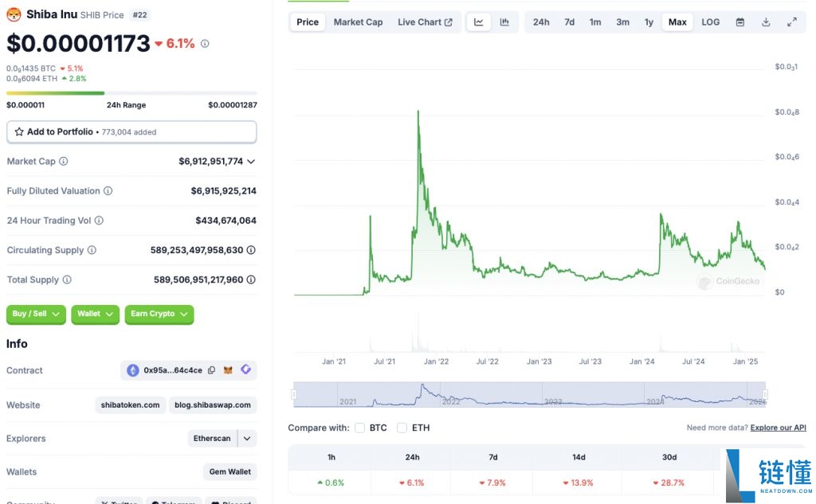Open the Explore our API link
The width and height of the screenshot is (816, 504).
[778, 428]
